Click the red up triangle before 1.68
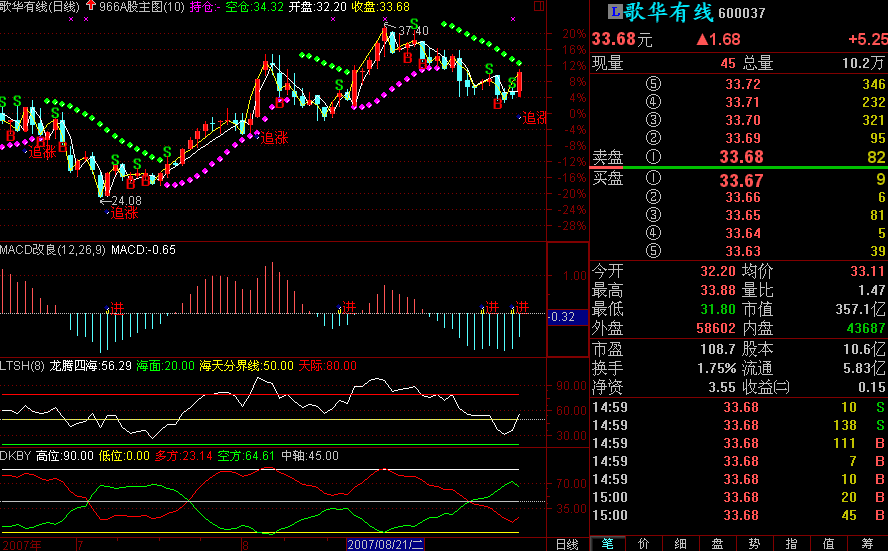888x551 pixels. point(702,39)
